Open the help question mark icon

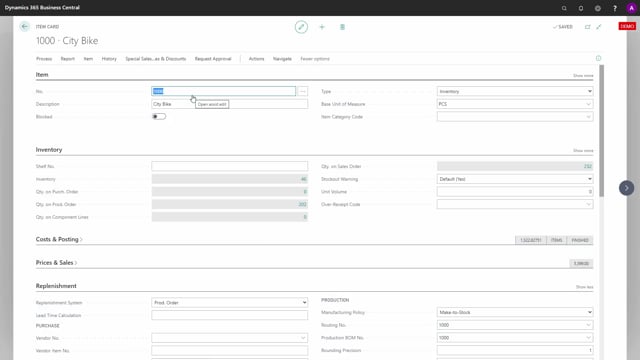click(615, 8)
